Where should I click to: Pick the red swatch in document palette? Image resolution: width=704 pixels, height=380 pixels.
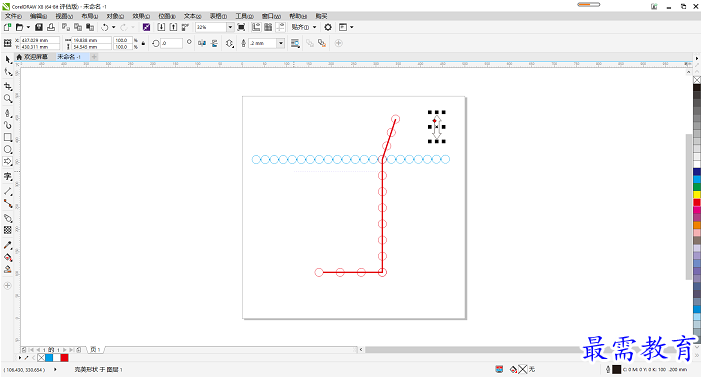[x=65, y=358]
